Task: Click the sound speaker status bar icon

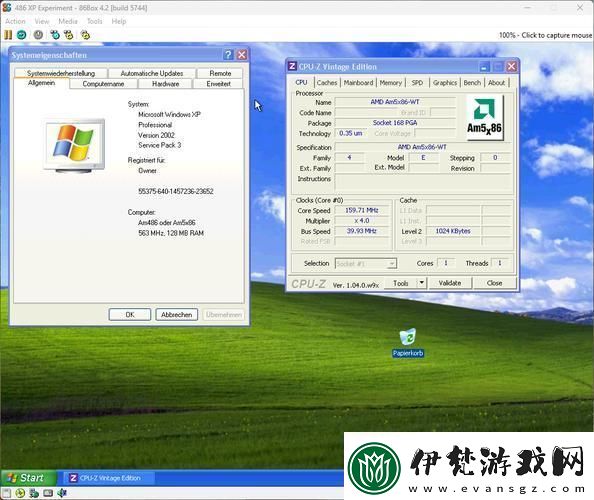Action: tap(62, 493)
